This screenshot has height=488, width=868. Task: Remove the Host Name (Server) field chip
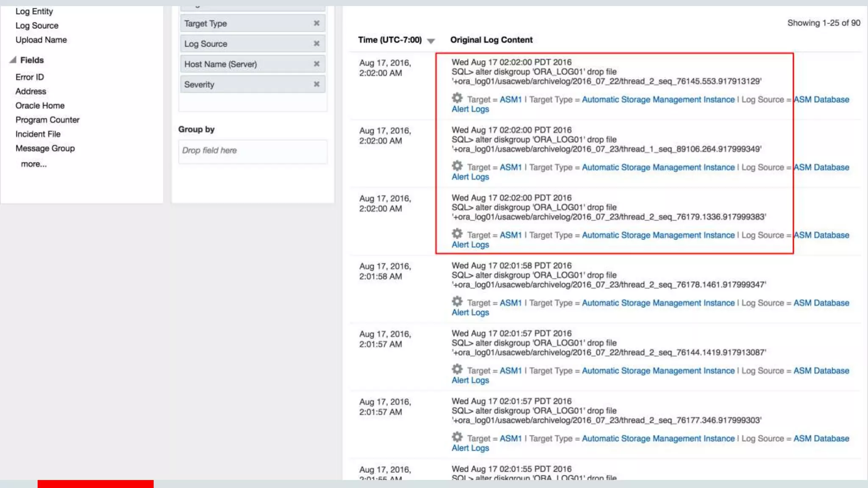[316, 64]
